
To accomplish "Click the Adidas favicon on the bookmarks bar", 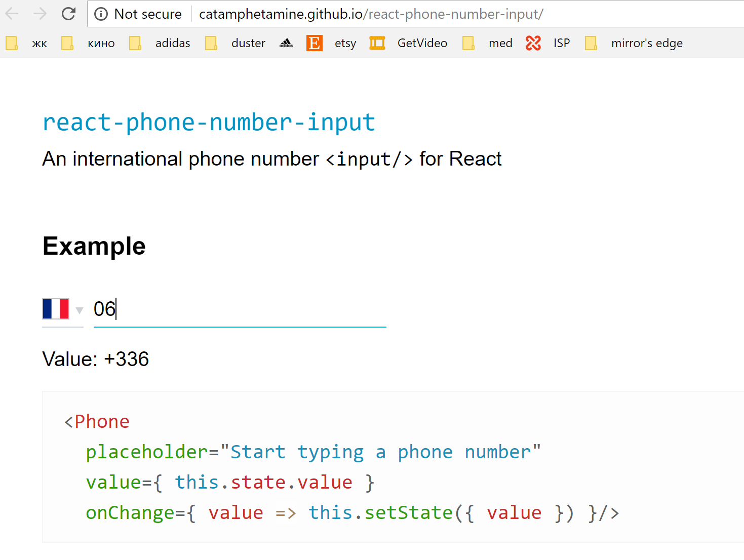I will point(286,43).
